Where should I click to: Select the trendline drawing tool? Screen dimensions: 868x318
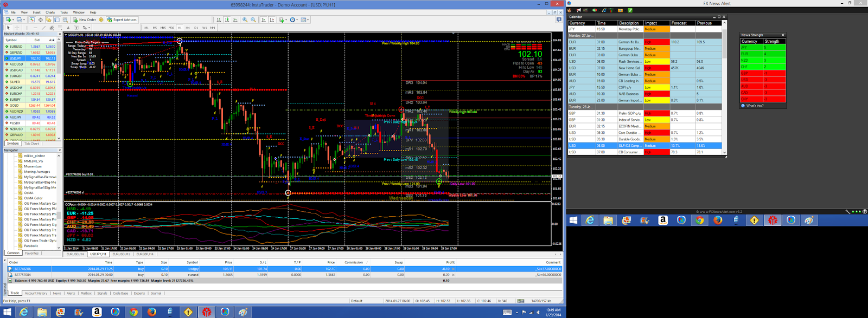point(43,28)
